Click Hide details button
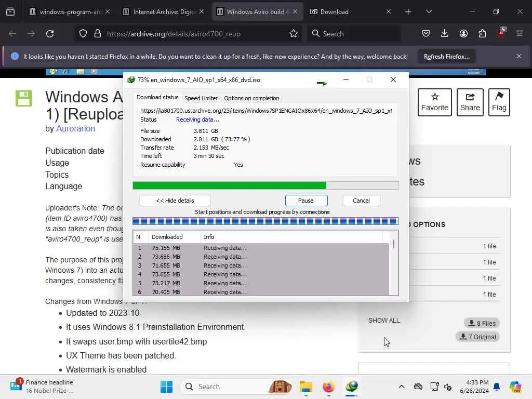Screen dimensions: 532x399 pyautogui.click(x=175, y=201)
